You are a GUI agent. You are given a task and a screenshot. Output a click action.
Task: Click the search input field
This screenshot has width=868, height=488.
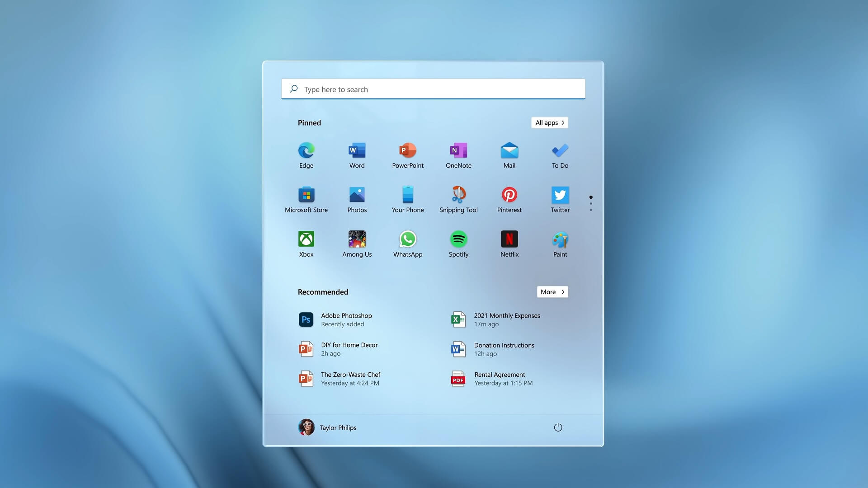pos(434,89)
